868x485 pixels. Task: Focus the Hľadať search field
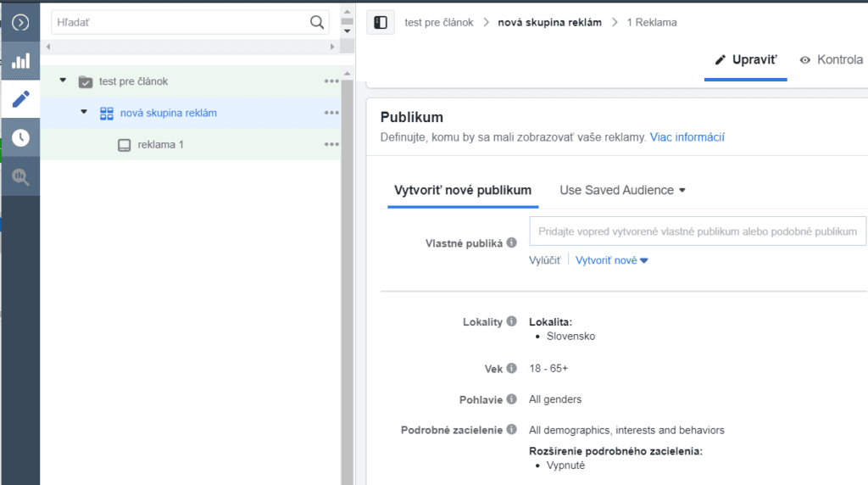pyautogui.click(x=191, y=23)
